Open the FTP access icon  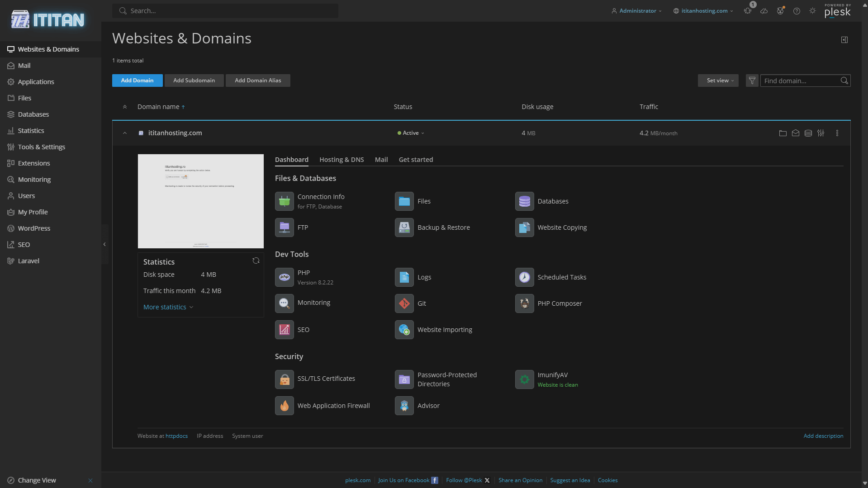[x=285, y=227]
